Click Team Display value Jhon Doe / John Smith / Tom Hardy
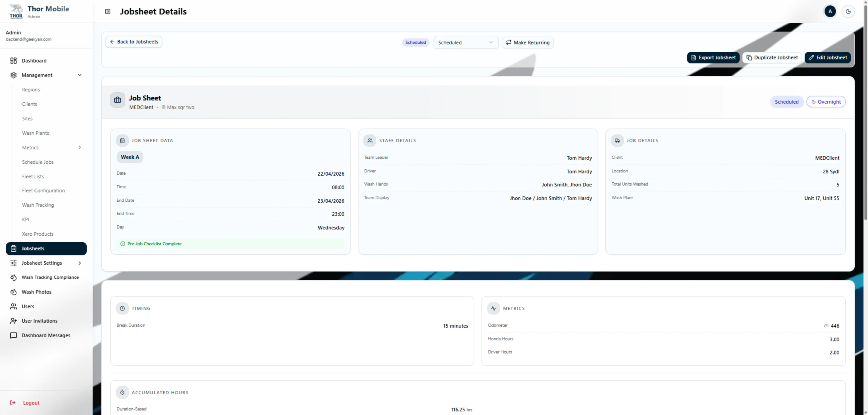Screen dimensions: 868x415 [551, 198]
